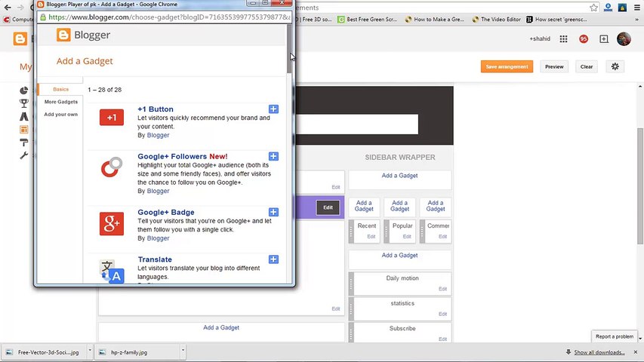Open the Google+ Badge gadget title
The width and height of the screenshot is (644, 362).
166,212
